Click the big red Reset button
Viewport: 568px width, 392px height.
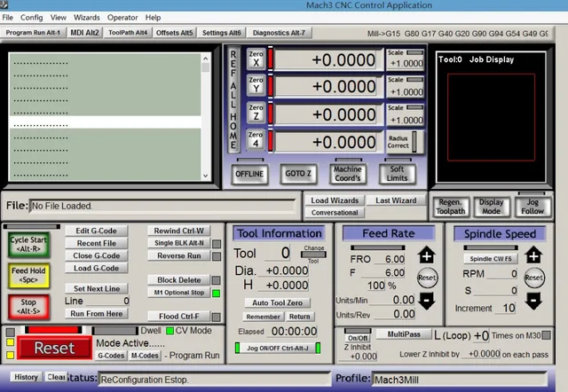pos(54,348)
